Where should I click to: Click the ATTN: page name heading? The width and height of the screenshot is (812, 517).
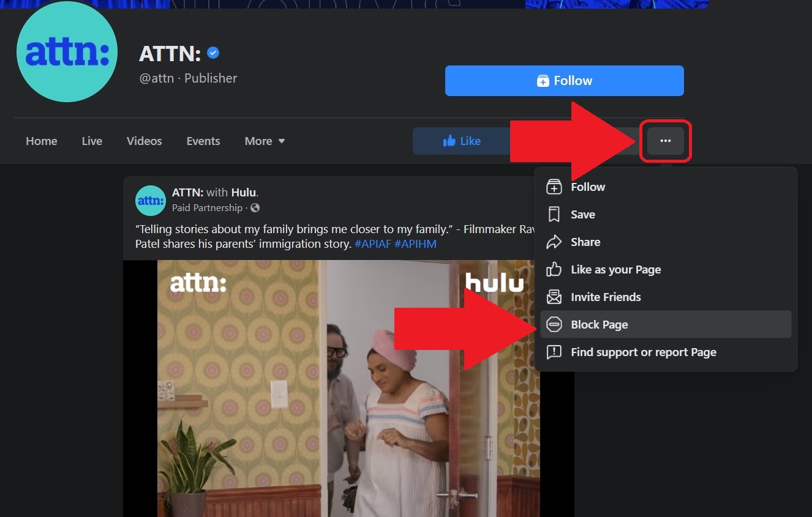pos(170,54)
